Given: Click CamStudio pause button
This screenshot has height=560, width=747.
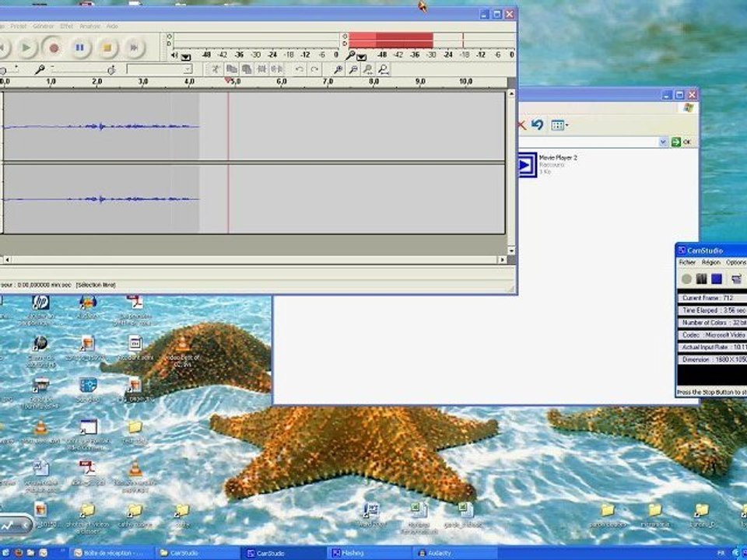Looking at the screenshot, I should click(x=702, y=279).
